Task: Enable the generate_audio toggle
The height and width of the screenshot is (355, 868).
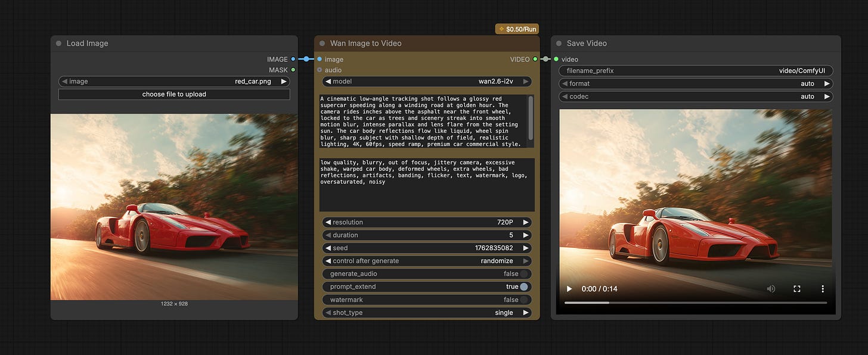Action: (523, 274)
